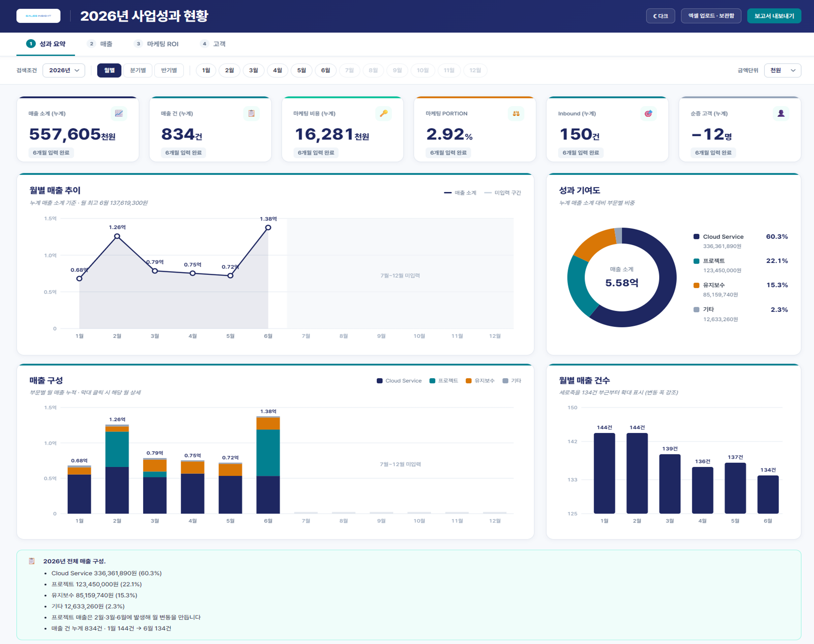
Task: Click the 기타 legend in 매출 구성 chart
Action: point(512,381)
